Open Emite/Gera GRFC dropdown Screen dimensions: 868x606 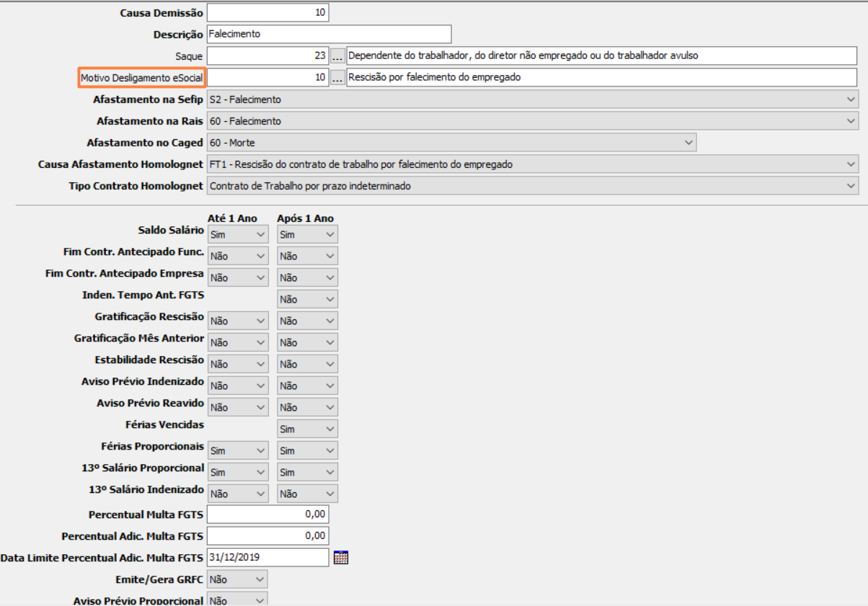coord(237,579)
